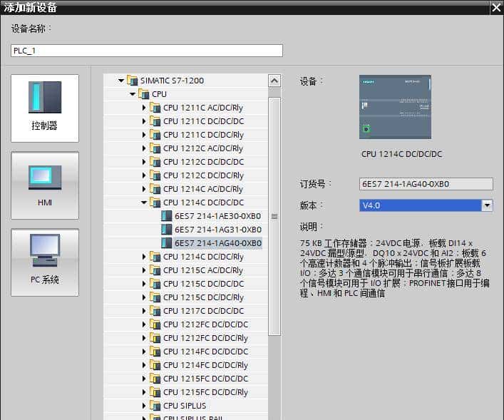The height and width of the screenshot is (420, 504).
Task: Select CPU 1214FC DC/DC/Rly label
Action: click(x=206, y=365)
